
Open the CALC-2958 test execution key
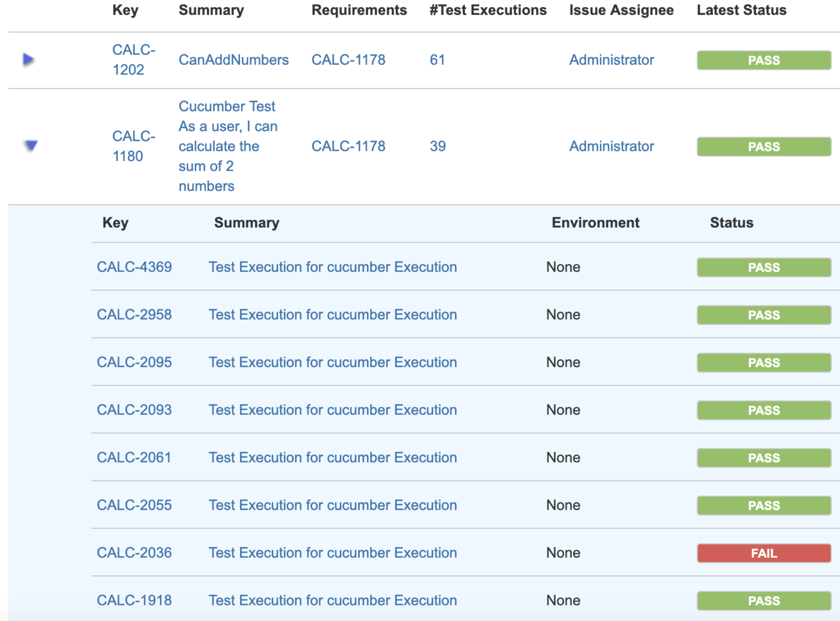134,314
